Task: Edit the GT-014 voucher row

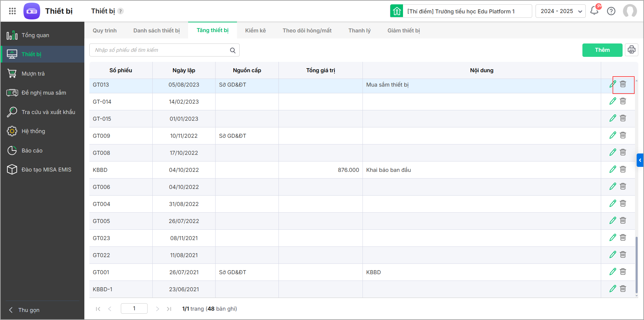Action: click(613, 101)
